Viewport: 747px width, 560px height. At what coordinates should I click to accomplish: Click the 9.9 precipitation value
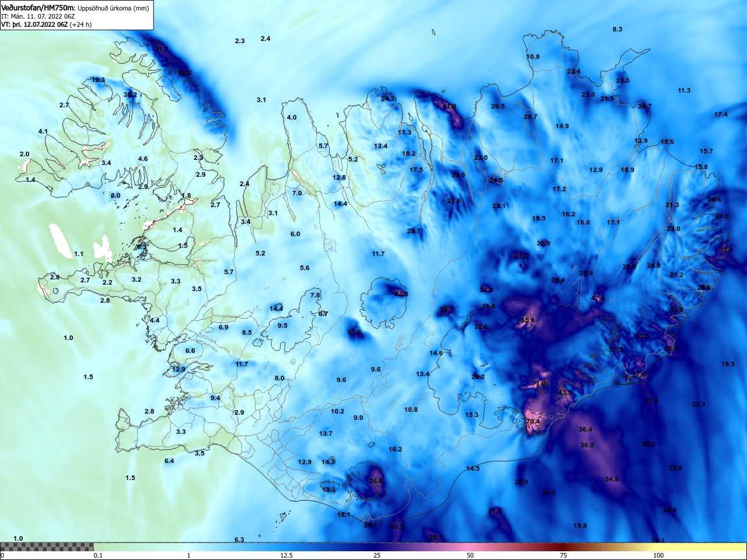coord(358,418)
